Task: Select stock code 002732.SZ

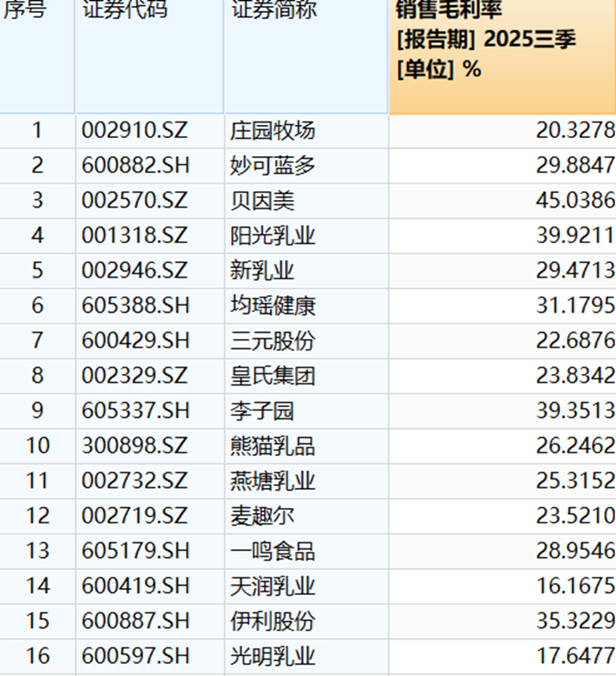Action: [135, 480]
